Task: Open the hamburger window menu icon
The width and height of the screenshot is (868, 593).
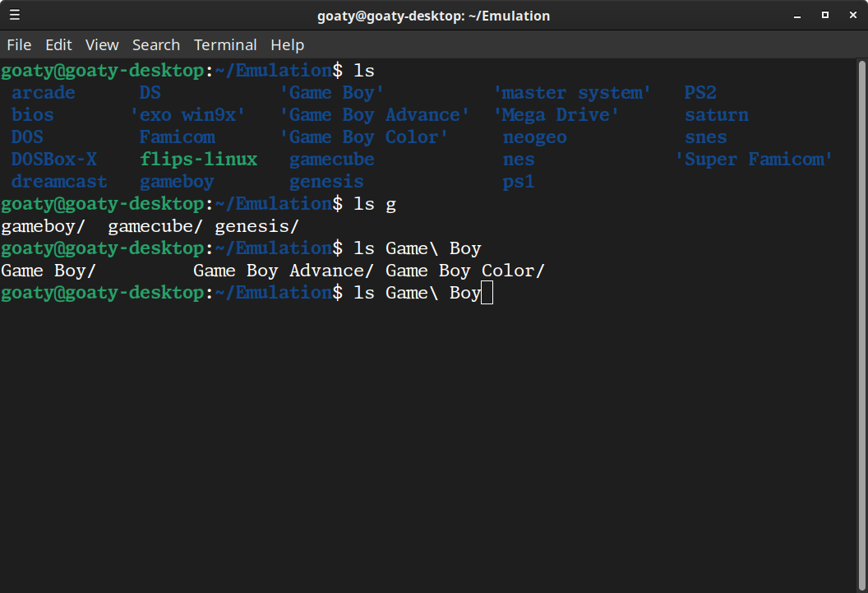Action: click(x=15, y=15)
